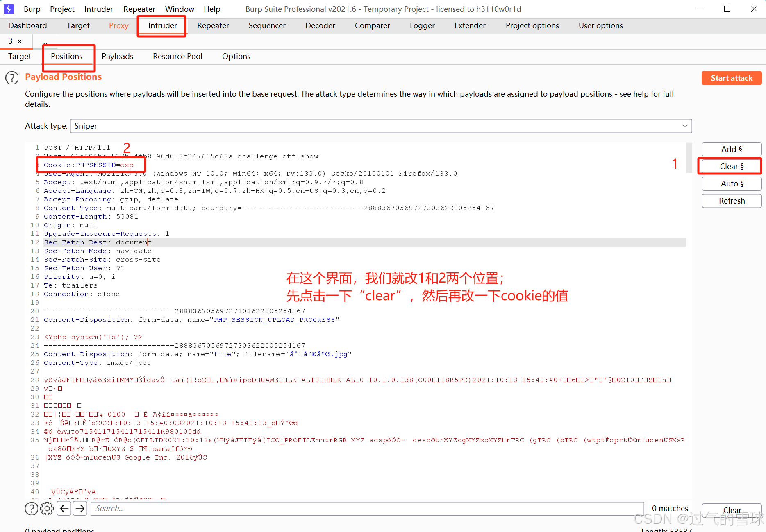Viewport: 766px width, 532px height.
Task: Open the Payload Positions help icon
Action: tap(12, 77)
